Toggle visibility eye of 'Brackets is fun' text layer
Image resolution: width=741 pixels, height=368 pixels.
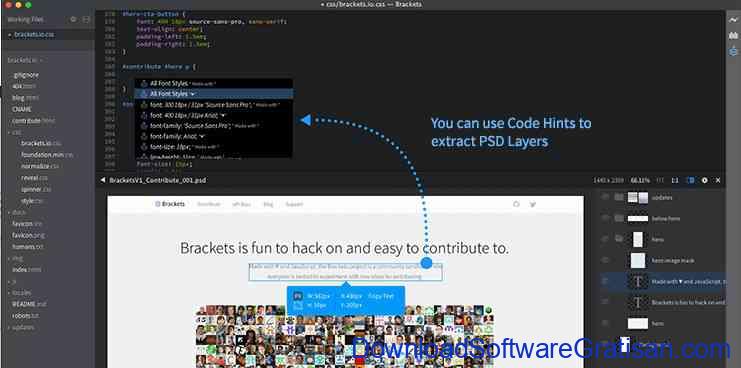[604, 302]
